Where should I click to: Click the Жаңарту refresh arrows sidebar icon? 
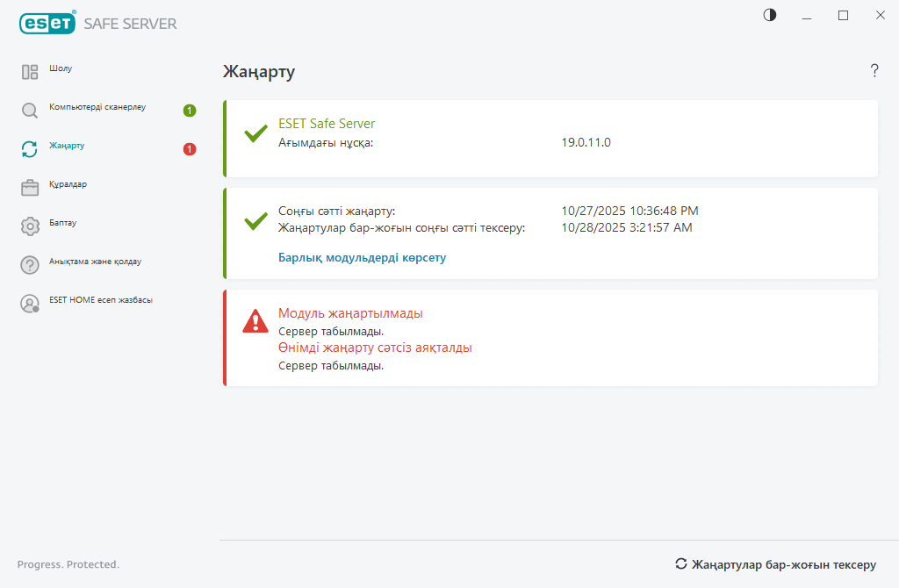(x=30, y=149)
